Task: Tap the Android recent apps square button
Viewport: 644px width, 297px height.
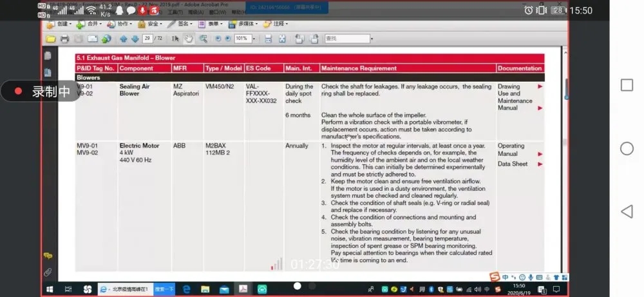Action: pyautogui.click(x=627, y=85)
